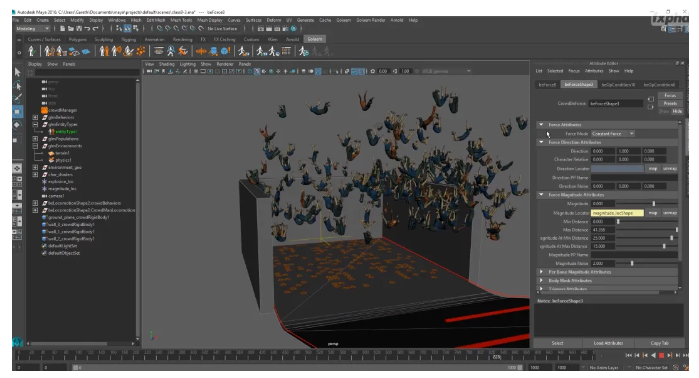Click the circular blue render icon in status line

293,29
